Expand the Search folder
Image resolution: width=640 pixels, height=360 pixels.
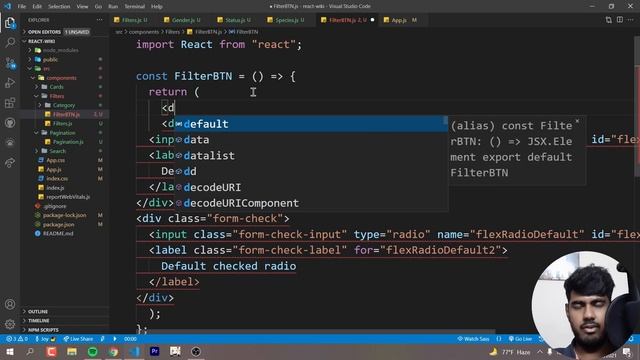[57, 151]
